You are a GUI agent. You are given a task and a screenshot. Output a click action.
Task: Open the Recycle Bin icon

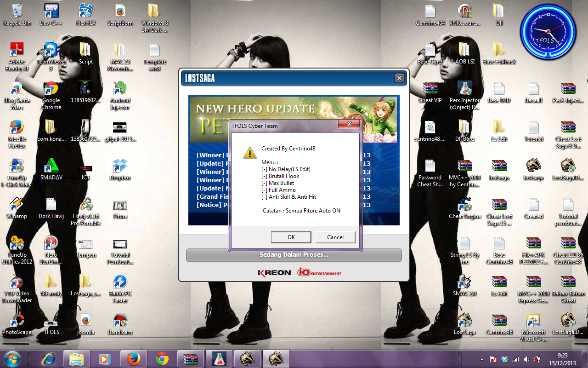point(17,15)
